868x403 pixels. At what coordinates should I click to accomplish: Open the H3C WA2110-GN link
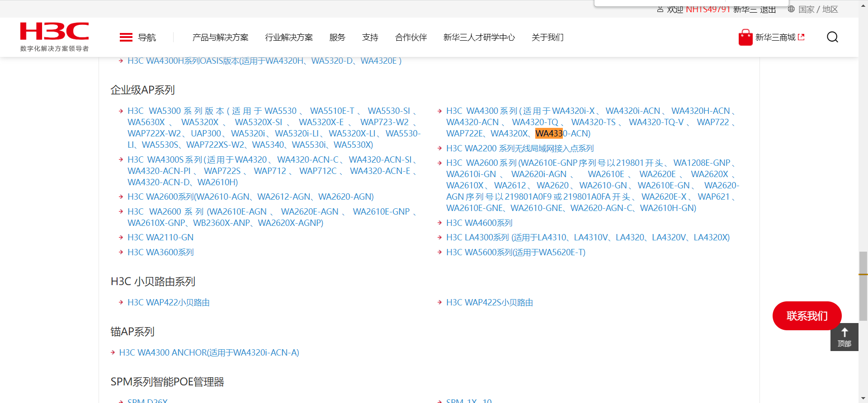point(160,238)
